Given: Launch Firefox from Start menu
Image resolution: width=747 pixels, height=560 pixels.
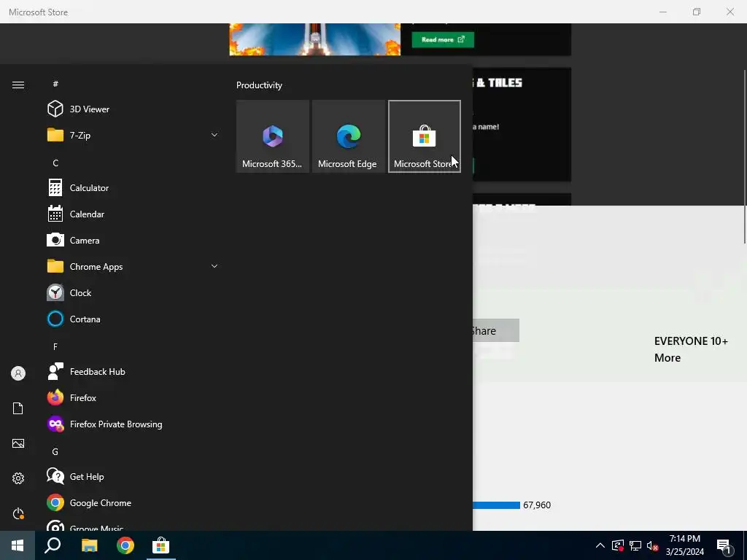Looking at the screenshot, I should pos(132,397).
